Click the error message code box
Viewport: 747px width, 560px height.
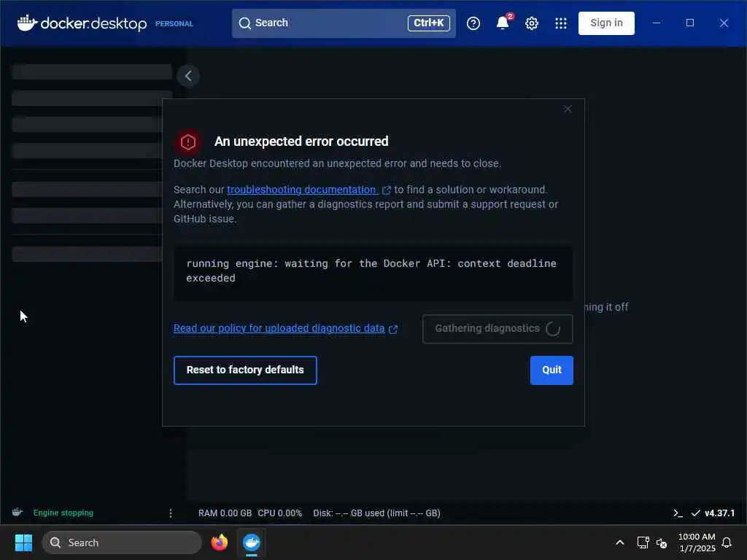point(373,273)
